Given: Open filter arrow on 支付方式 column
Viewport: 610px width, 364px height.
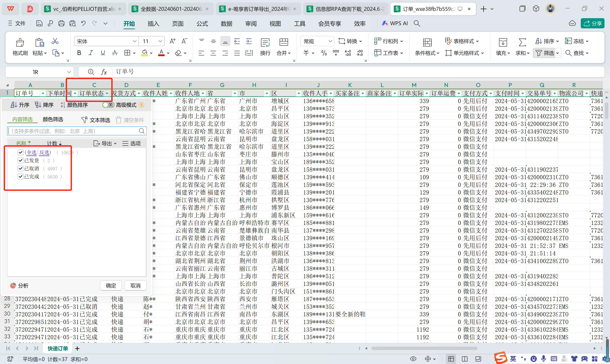Looking at the screenshot, I should click(x=491, y=94).
